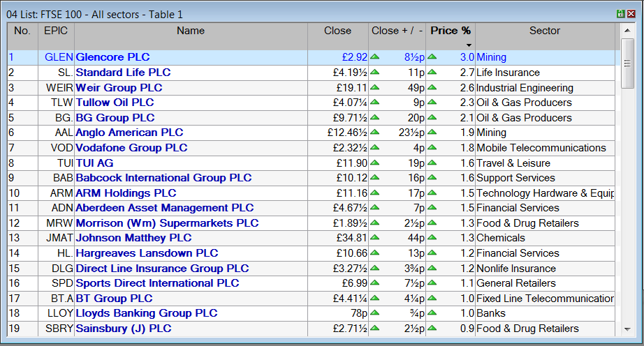Open BG Group PLC link

click(115, 118)
